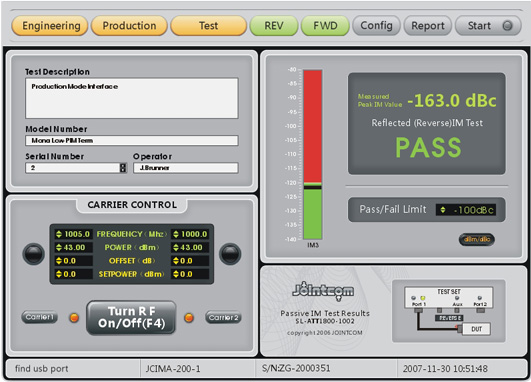Toggle the Carrier1 button
531x382 pixels.
coord(40,317)
